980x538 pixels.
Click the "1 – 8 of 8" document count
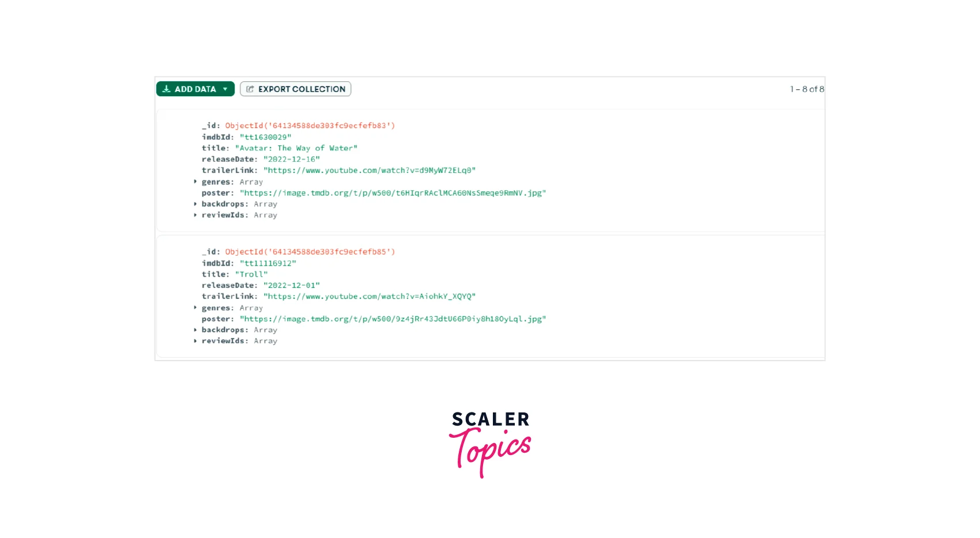[x=807, y=89]
